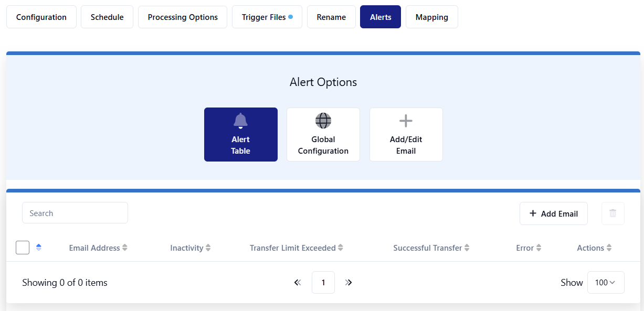Go to the first page using double-left arrows
644x311 pixels.
tap(298, 283)
